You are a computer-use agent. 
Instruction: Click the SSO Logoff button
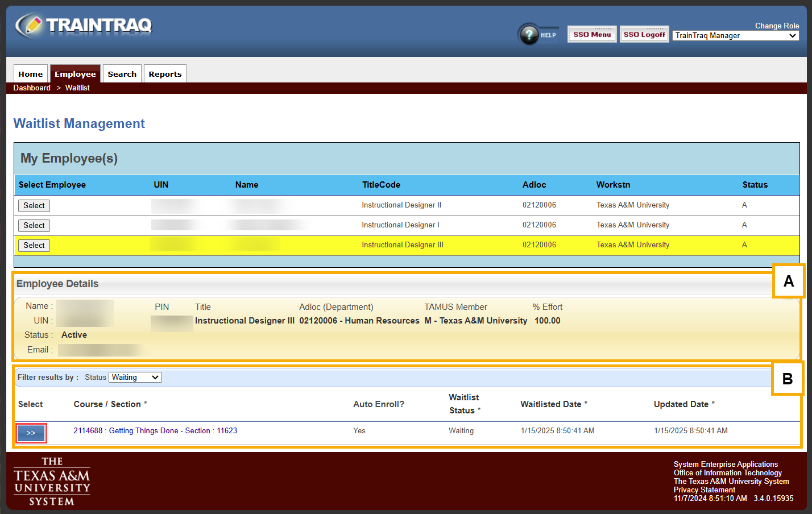(x=644, y=35)
